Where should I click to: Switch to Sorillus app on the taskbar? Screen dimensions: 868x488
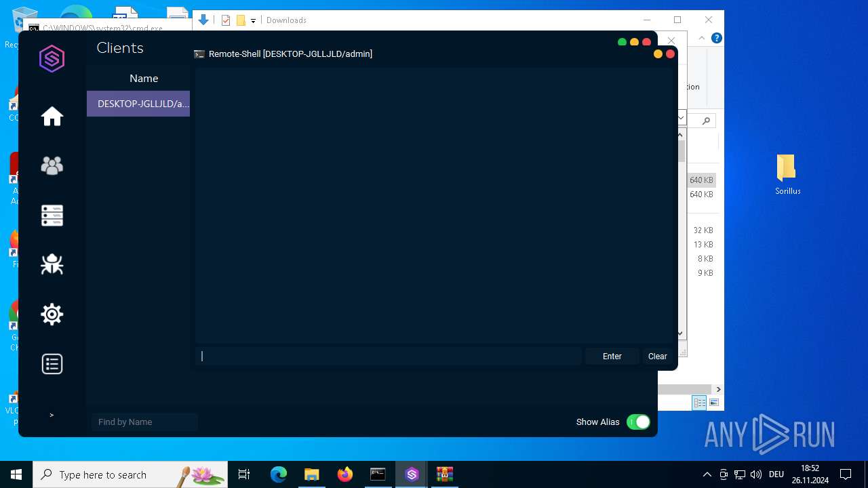point(412,474)
